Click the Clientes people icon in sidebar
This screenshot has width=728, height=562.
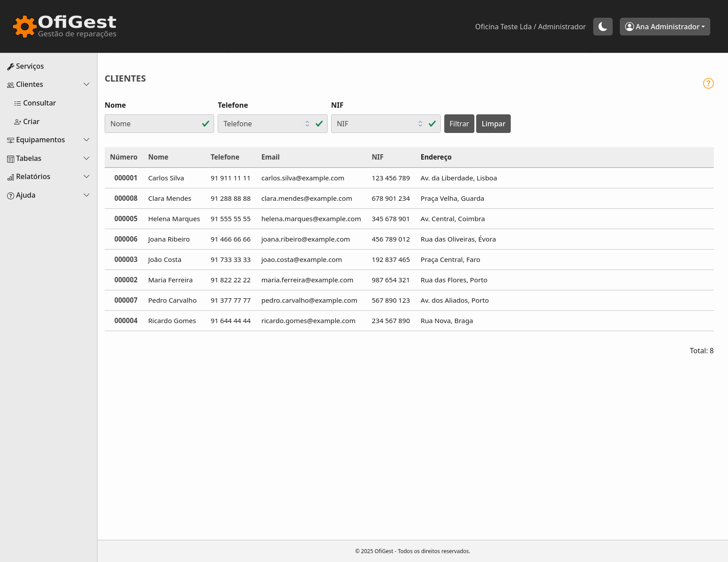(x=11, y=85)
